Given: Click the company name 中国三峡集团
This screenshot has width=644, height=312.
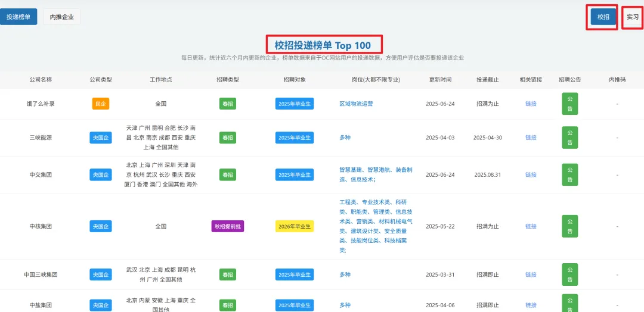Looking at the screenshot, I should pyautogui.click(x=41, y=274).
